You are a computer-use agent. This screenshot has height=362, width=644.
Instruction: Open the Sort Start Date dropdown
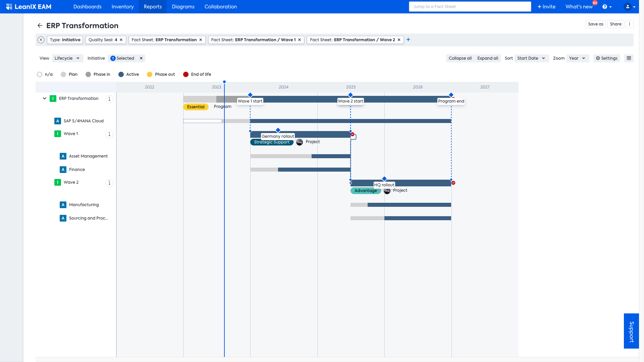coord(531,58)
